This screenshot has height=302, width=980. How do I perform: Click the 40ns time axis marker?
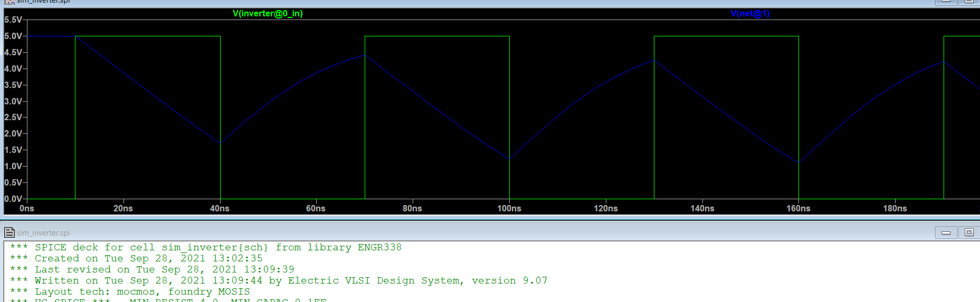pos(220,209)
